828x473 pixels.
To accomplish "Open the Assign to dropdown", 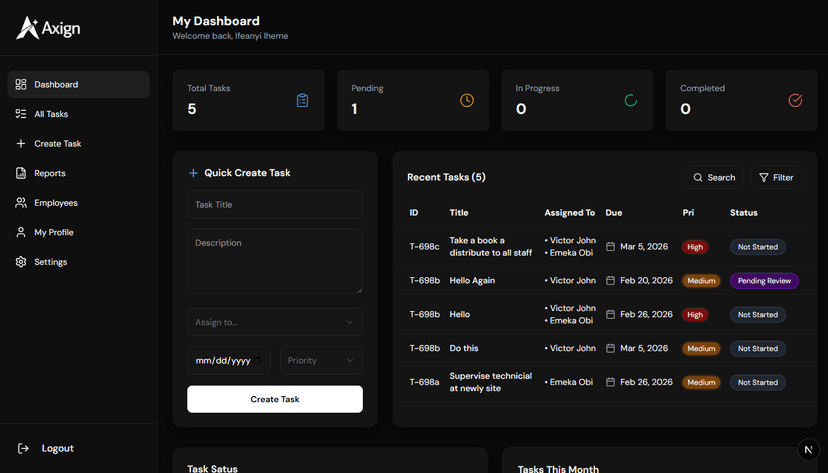I will coord(275,322).
